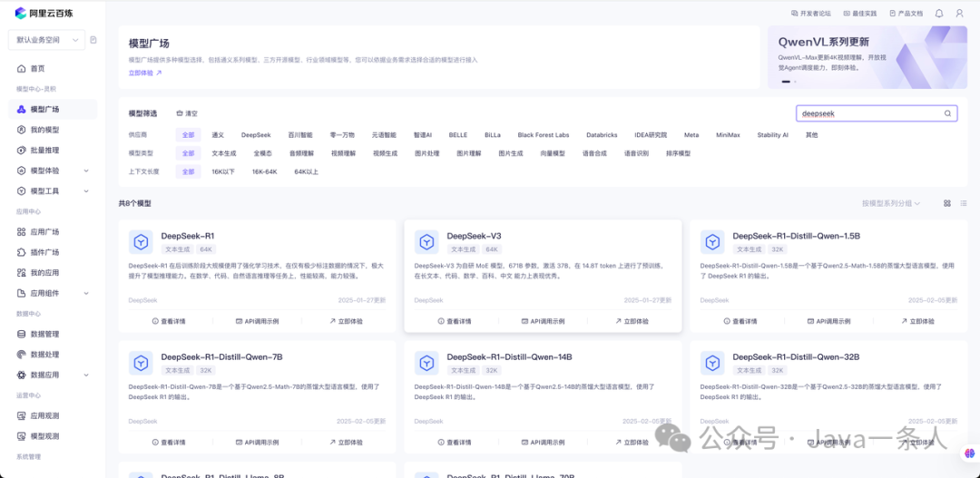
Task: Click the floating assistant icon at right edge
Action: [970, 453]
